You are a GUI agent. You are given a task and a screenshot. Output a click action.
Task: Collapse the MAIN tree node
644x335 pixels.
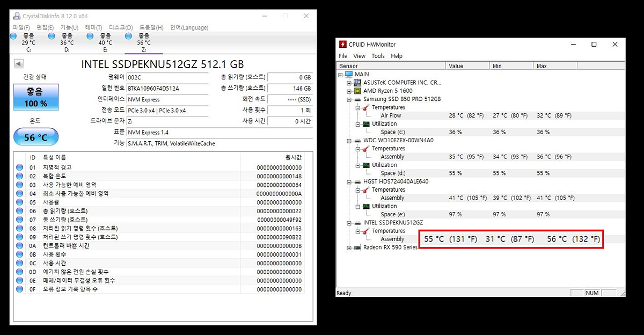tap(341, 75)
